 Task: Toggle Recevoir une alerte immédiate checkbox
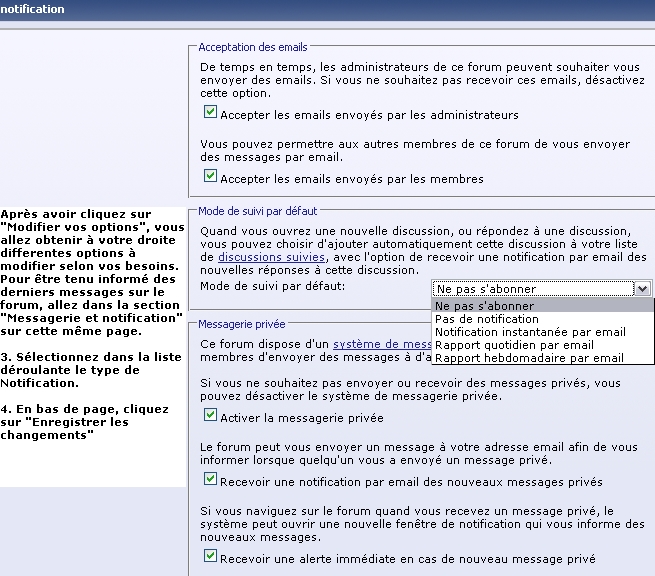(210, 557)
